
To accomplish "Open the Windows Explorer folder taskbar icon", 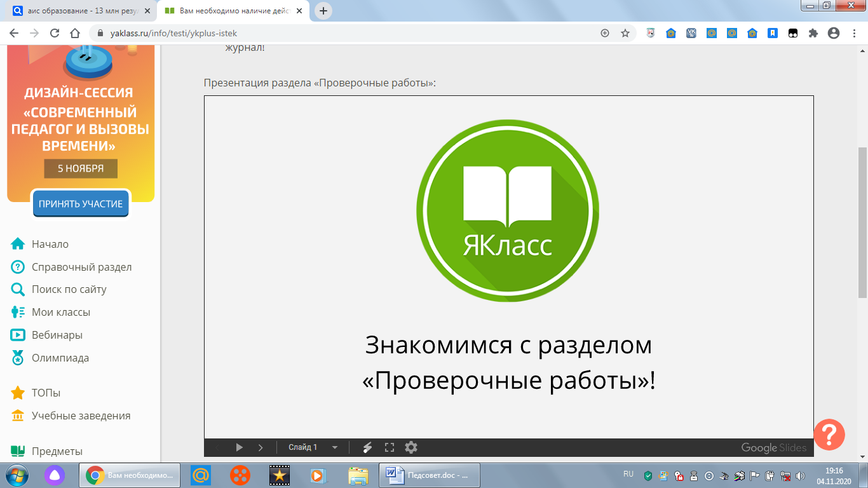I will 358,475.
